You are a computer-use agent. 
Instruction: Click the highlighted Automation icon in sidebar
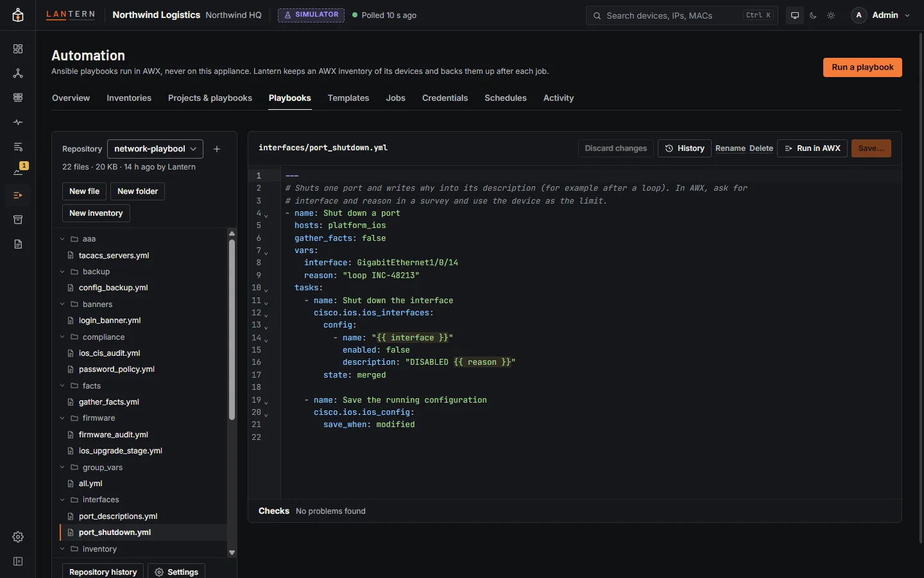(18, 195)
